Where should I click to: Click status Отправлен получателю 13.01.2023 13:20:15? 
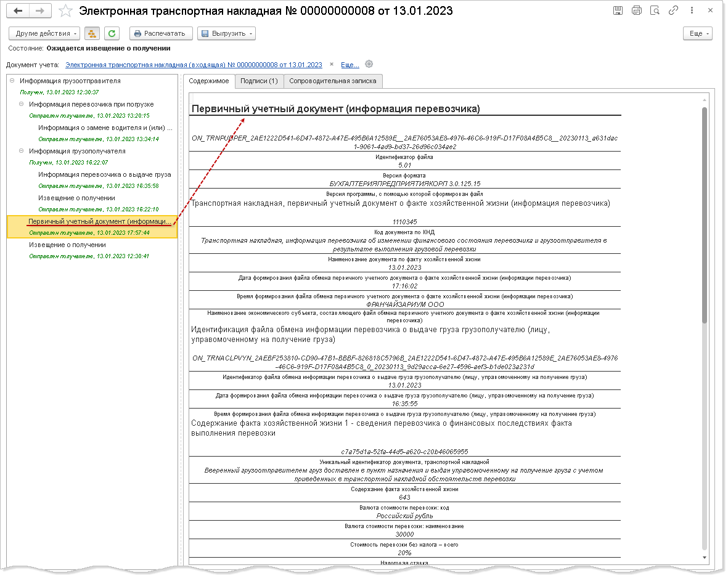tap(89, 116)
